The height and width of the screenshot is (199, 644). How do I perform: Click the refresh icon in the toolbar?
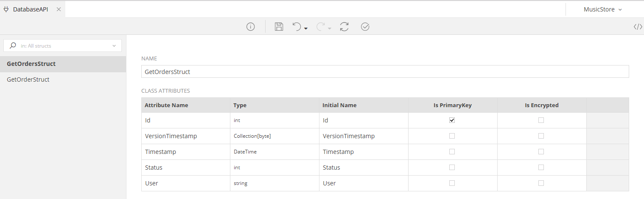pos(344,27)
